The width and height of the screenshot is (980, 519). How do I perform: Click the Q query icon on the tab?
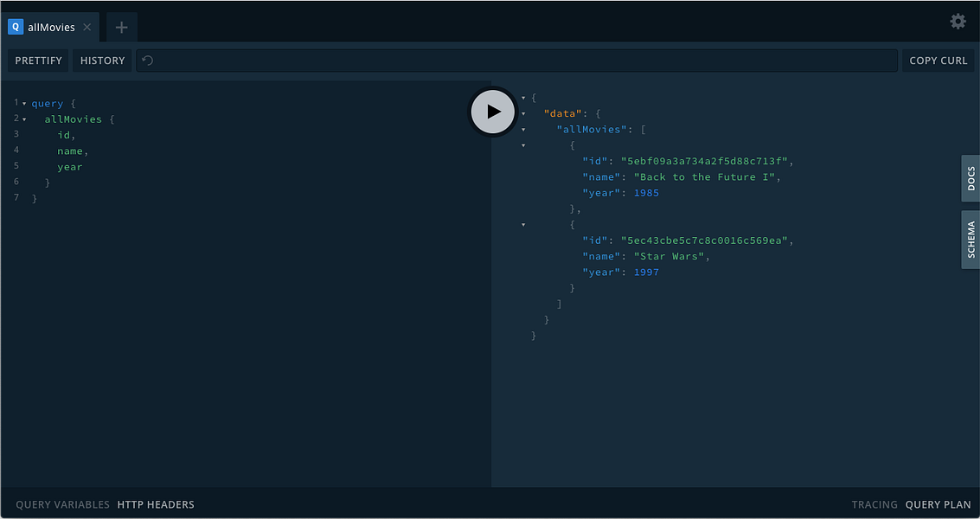point(16,27)
